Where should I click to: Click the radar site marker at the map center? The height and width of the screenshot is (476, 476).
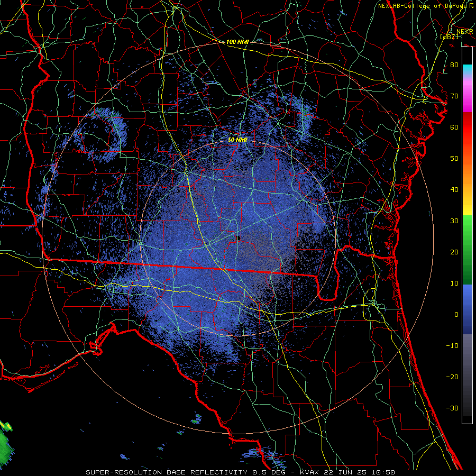[x=239, y=238]
